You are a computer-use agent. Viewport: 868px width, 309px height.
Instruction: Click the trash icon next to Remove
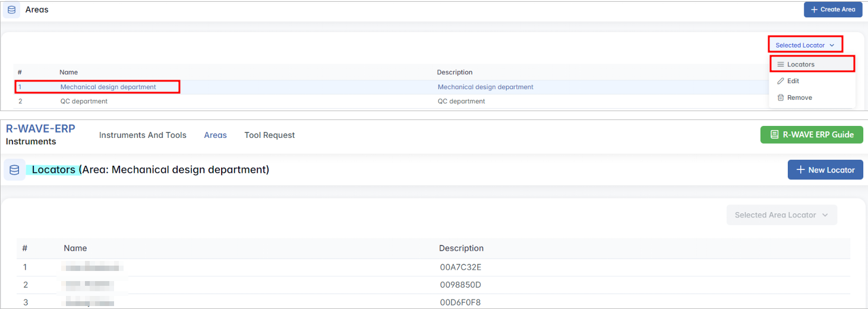pyautogui.click(x=781, y=97)
